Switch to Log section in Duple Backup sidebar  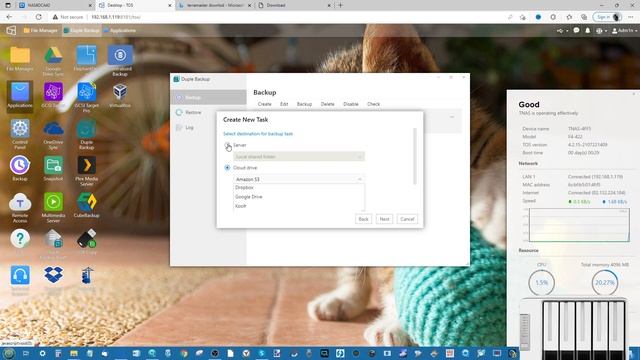coord(208,127)
